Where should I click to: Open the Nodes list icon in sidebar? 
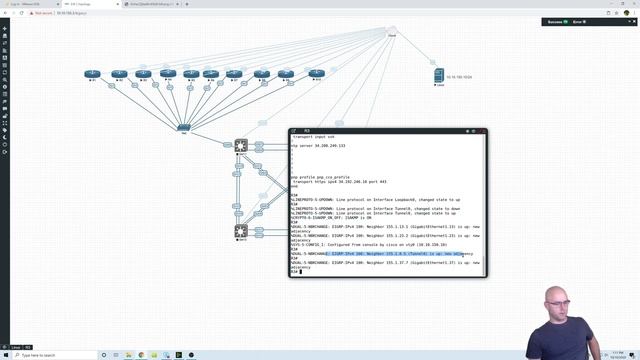[x=4, y=36]
